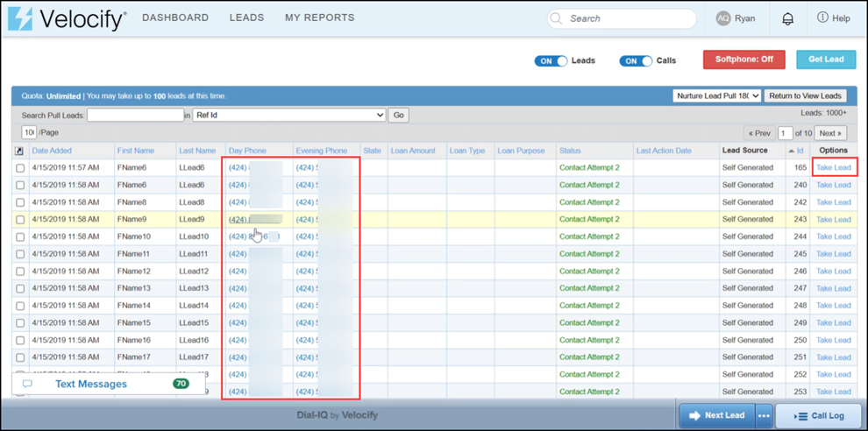Open Next Lead more options ellipsis
Viewport: 868px width, 431px height.
point(763,416)
